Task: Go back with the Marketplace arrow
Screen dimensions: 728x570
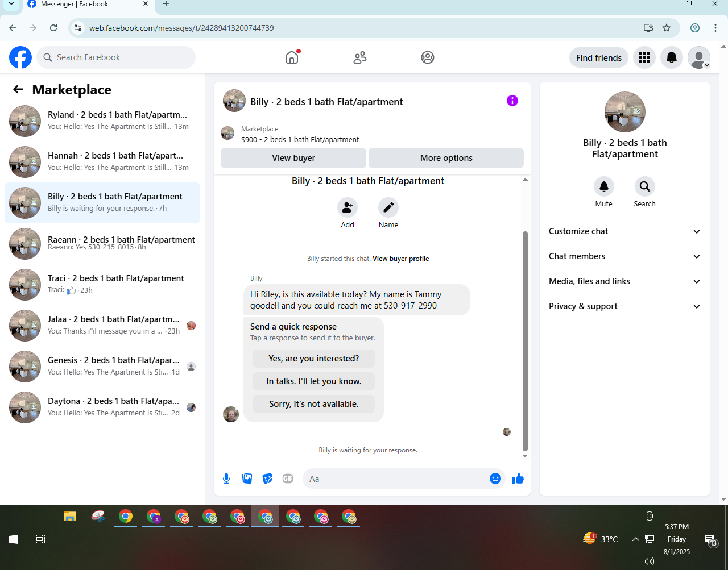Action: coord(18,89)
